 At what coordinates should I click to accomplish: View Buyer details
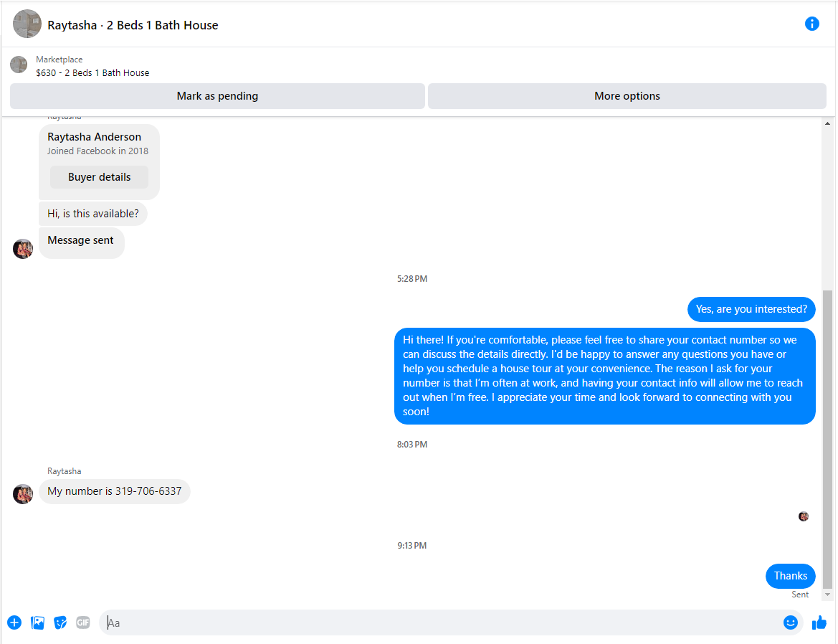[100, 177]
